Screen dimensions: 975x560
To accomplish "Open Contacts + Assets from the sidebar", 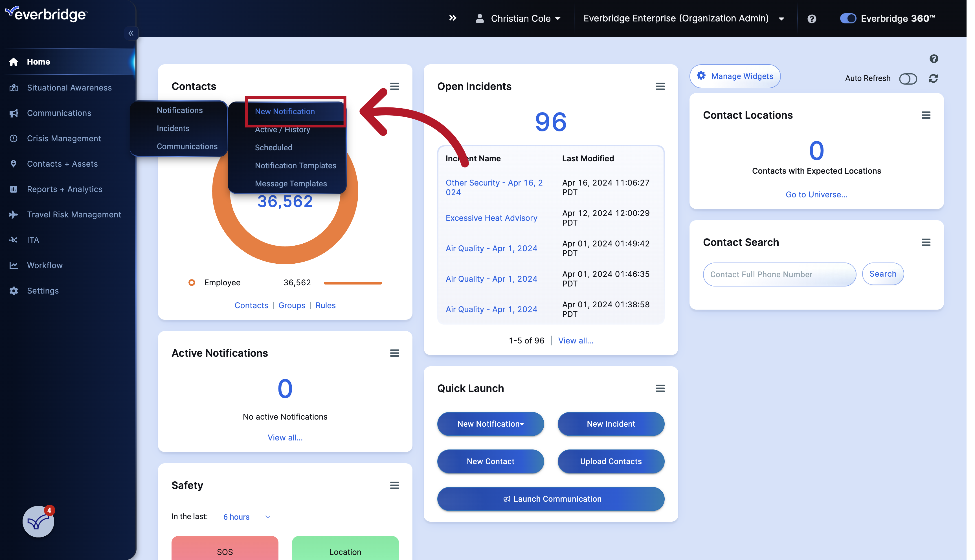I will 62,164.
